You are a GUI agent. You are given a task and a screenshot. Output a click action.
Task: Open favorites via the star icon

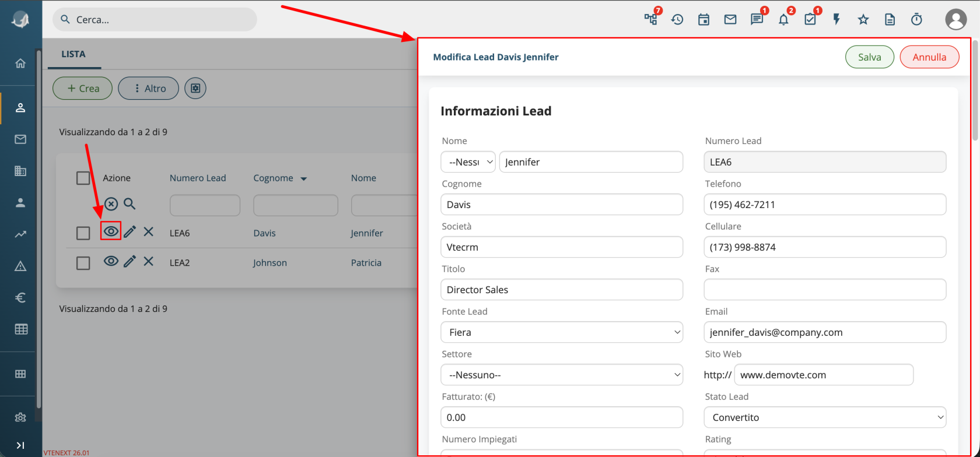pyautogui.click(x=863, y=19)
